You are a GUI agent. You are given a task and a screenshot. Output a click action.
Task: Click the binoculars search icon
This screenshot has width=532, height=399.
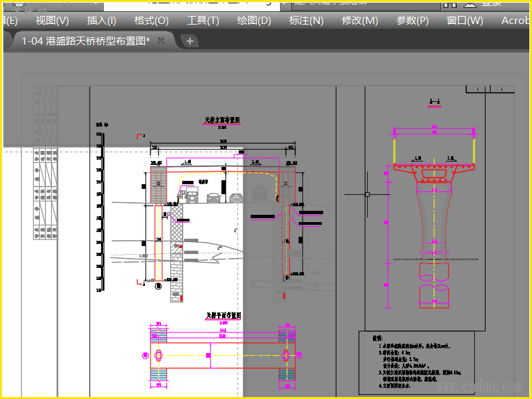pos(450,5)
